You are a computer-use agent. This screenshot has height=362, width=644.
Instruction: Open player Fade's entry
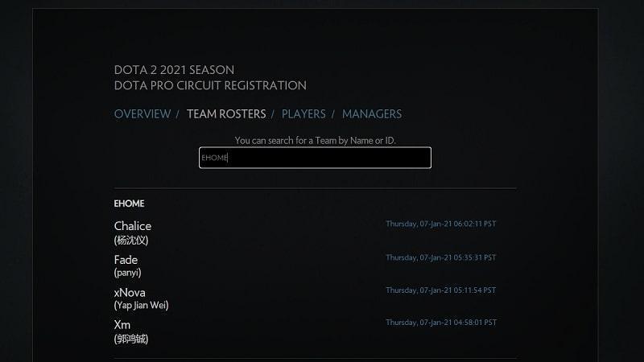[x=126, y=260]
